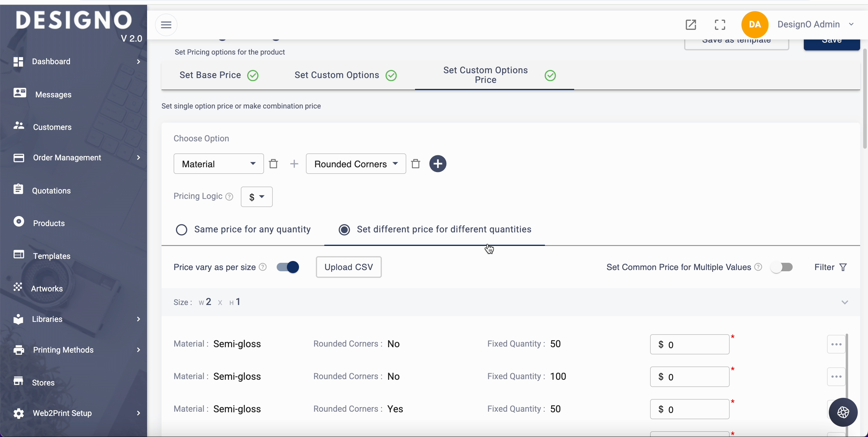Image resolution: width=868 pixels, height=437 pixels.
Task: Delete the Rounded Corners option trash icon
Action: click(x=416, y=164)
